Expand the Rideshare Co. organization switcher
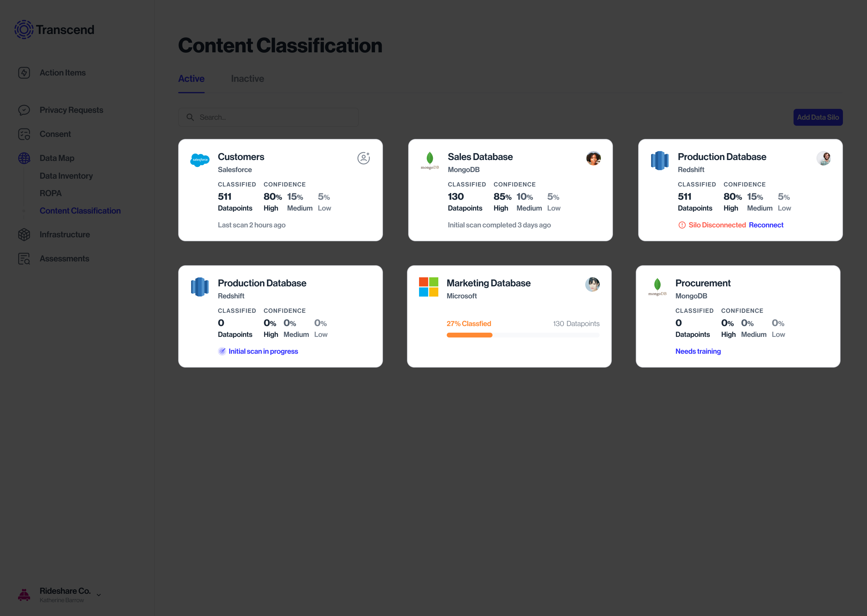 click(x=99, y=595)
